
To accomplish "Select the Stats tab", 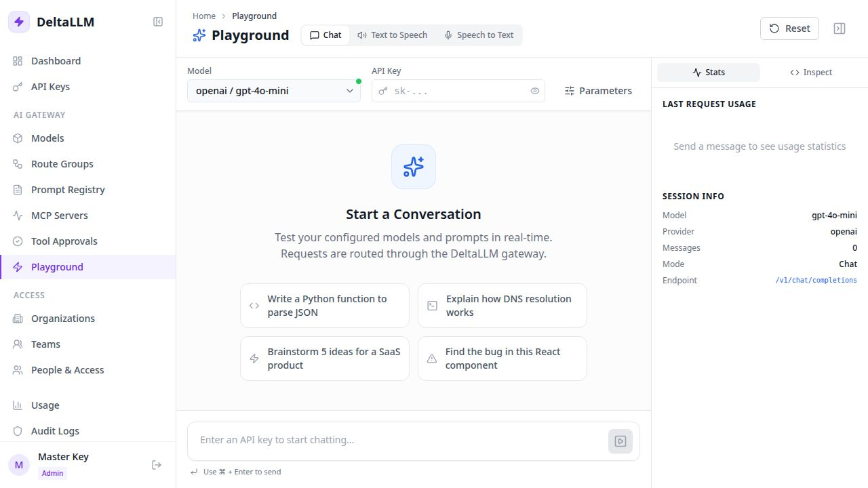I will [x=709, y=73].
